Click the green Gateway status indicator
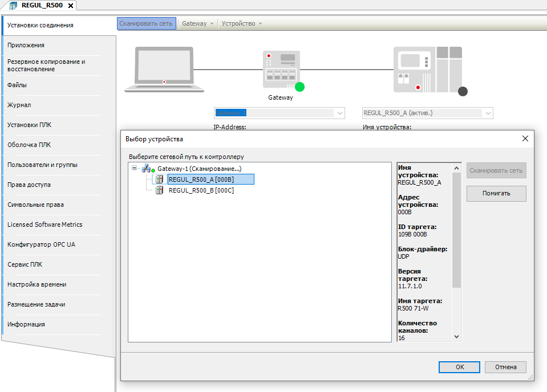The width and height of the screenshot is (547, 392). (x=299, y=87)
